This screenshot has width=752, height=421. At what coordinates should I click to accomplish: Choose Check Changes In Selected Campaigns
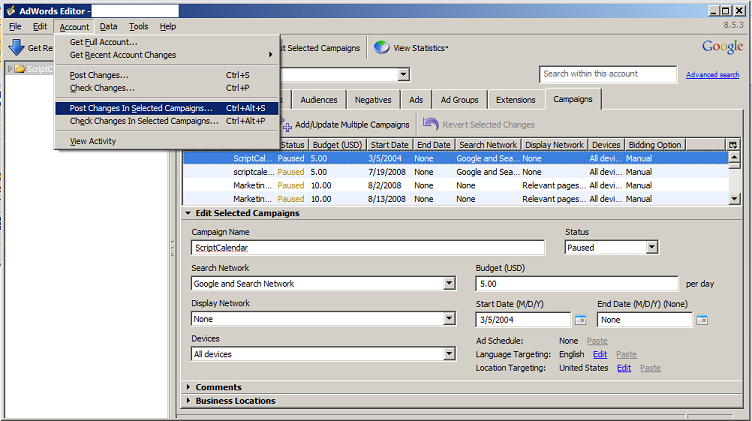[x=167, y=121]
